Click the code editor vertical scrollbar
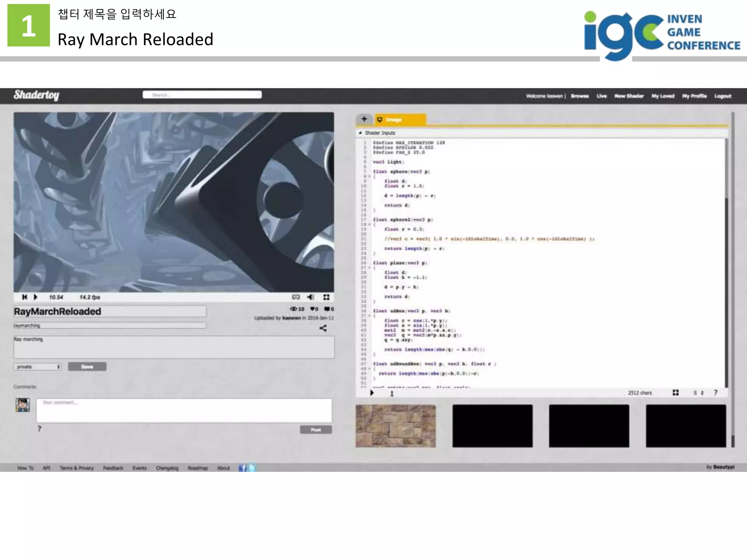The width and height of the screenshot is (747, 560). click(726, 292)
